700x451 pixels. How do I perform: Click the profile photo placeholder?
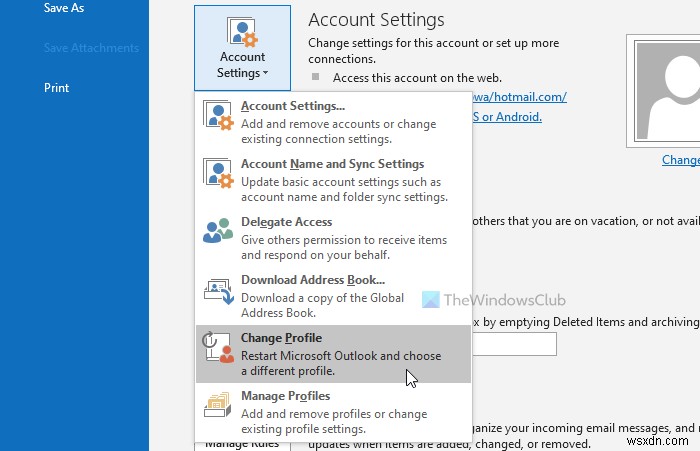point(663,91)
